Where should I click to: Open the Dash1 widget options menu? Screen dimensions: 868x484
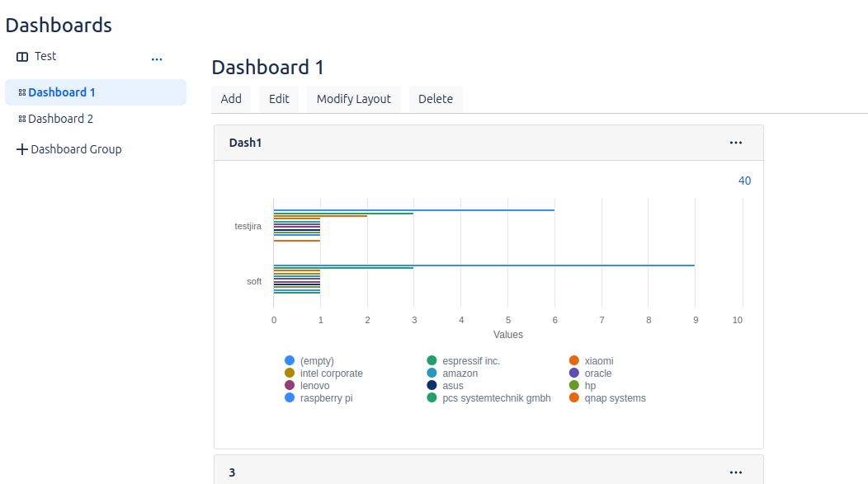[736, 143]
